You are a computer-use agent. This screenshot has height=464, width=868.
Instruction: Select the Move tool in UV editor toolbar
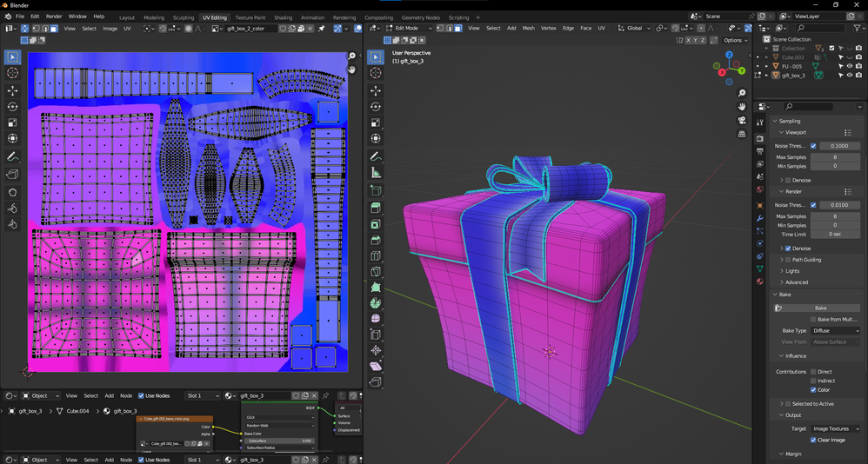[12, 90]
